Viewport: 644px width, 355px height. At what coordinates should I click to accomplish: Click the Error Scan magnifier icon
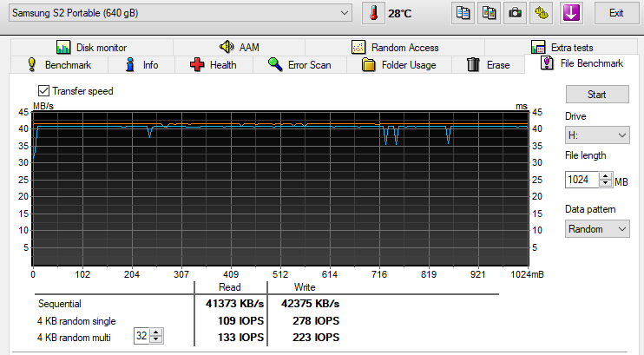click(x=275, y=64)
